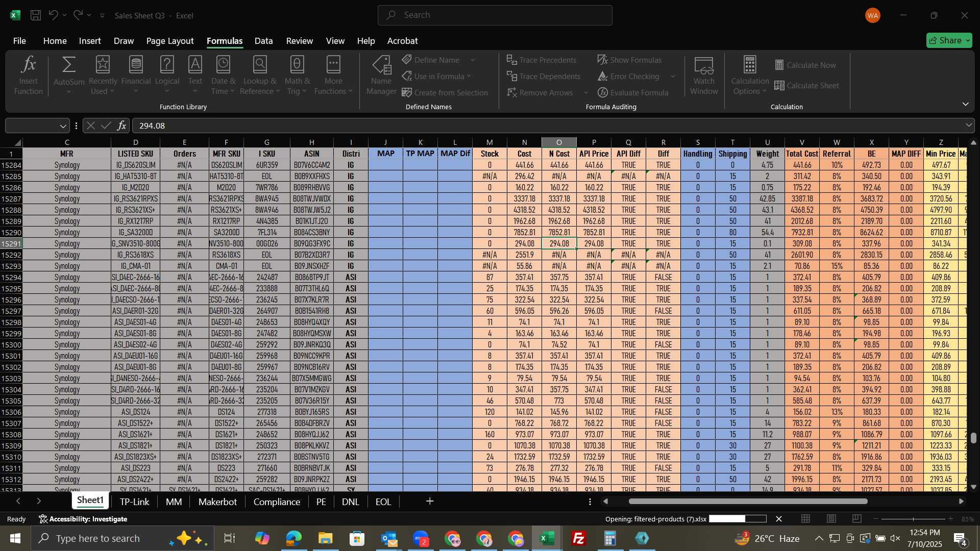
Task: Expand the formula bar chevron
Action: tap(968, 126)
